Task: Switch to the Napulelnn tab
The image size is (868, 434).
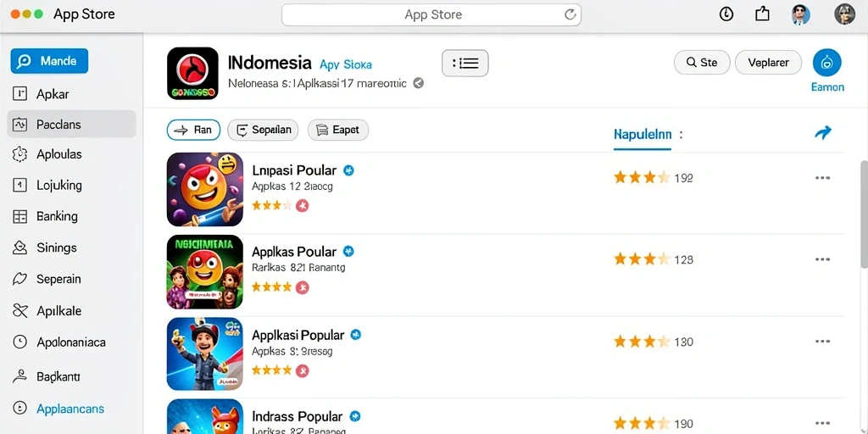Action: (643, 135)
